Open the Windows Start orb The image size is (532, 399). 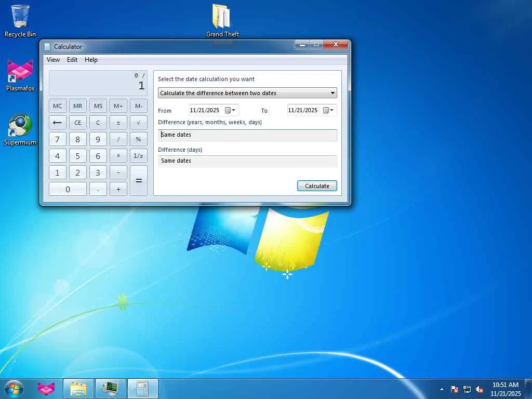[14, 389]
